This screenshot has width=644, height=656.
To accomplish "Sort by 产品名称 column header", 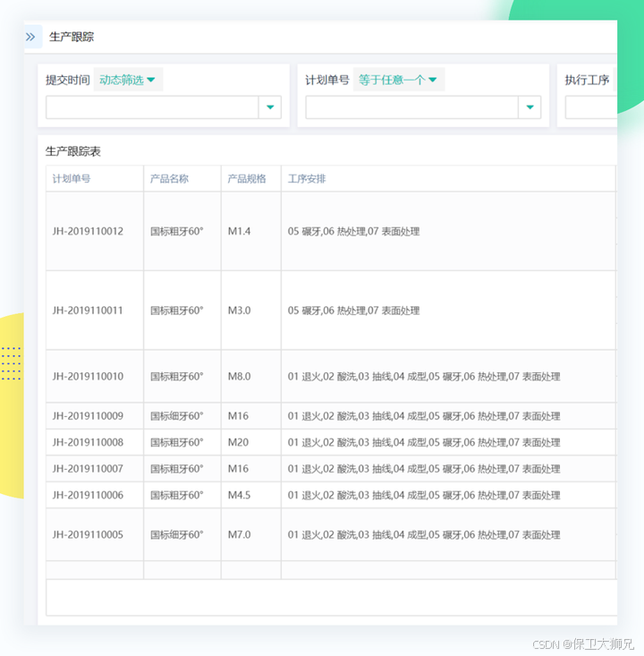I will tap(169, 179).
